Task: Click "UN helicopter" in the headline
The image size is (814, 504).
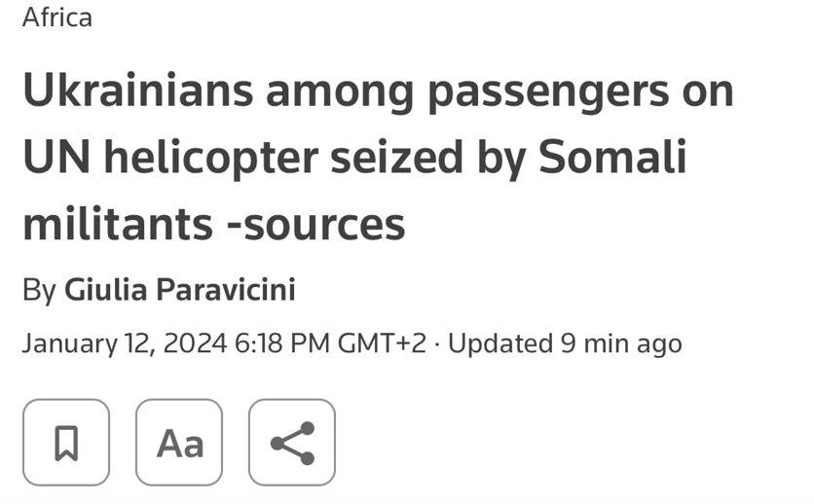Action: coord(167,158)
